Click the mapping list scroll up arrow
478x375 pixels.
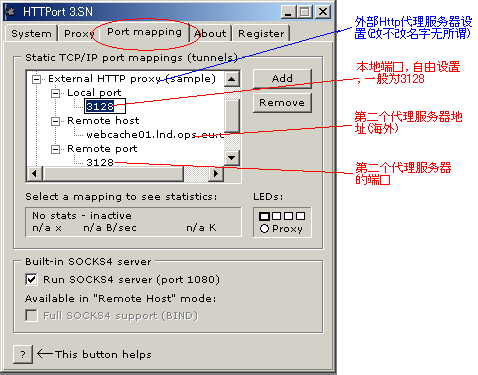tap(232, 79)
